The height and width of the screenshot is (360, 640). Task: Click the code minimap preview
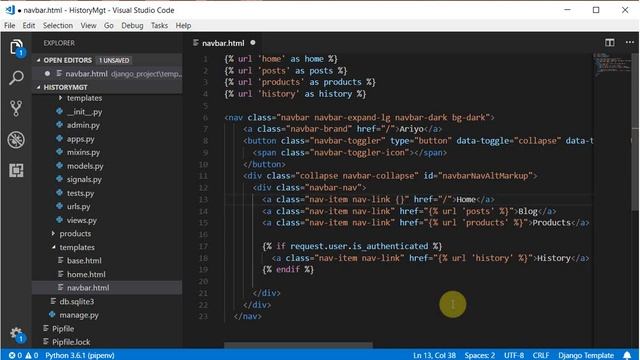pos(611,64)
